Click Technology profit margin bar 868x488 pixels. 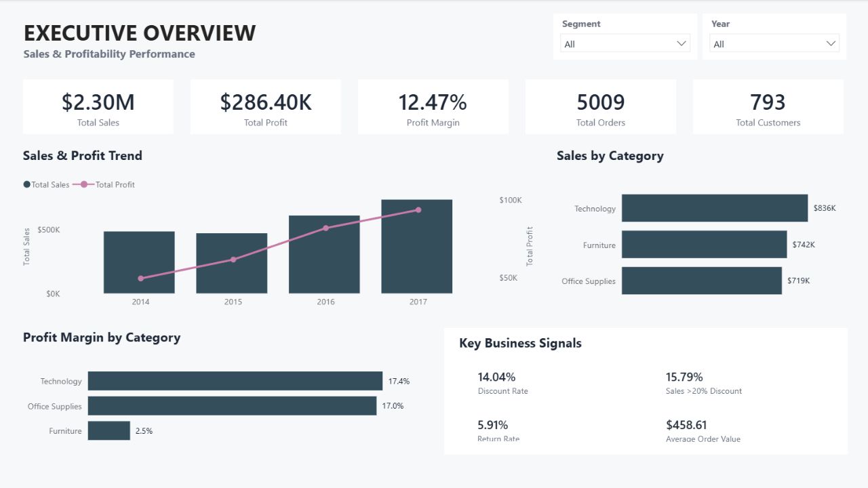(x=235, y=381)
